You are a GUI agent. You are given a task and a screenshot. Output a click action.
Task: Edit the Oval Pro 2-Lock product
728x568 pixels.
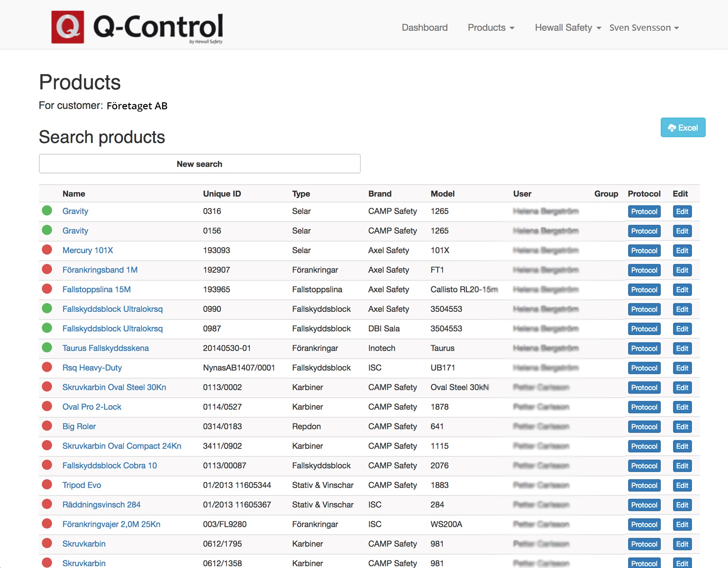[x=682, y=407]
